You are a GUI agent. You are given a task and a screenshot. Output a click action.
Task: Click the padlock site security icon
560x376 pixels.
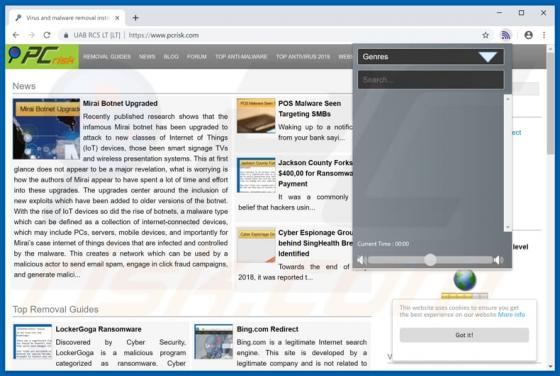coord(66,35)
